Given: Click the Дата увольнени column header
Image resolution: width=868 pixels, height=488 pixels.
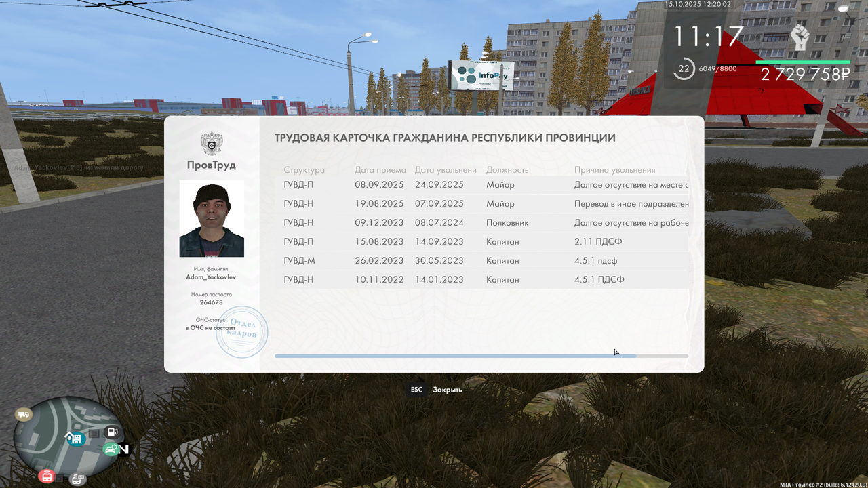Looking at the screenshot, I should point(446,170).
